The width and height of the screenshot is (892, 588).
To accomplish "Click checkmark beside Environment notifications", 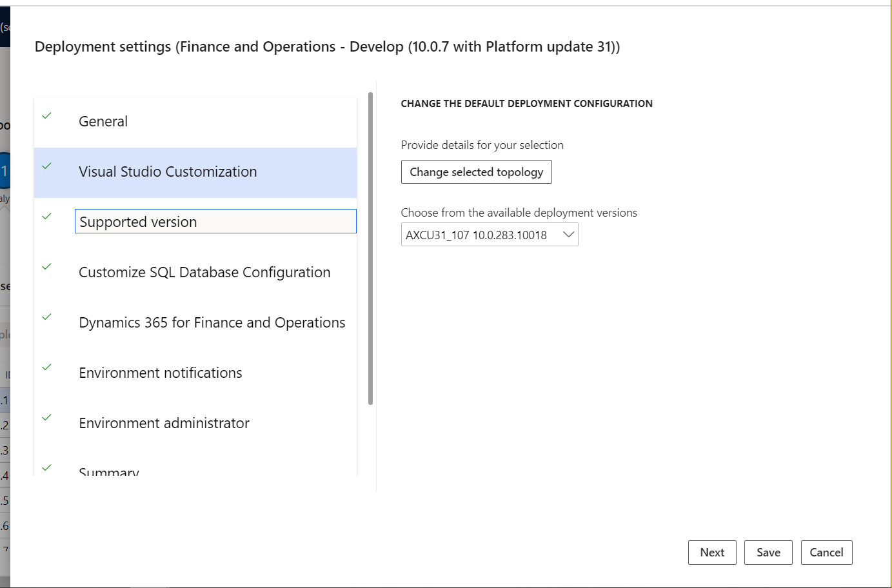I will click(x=46, y=367).
